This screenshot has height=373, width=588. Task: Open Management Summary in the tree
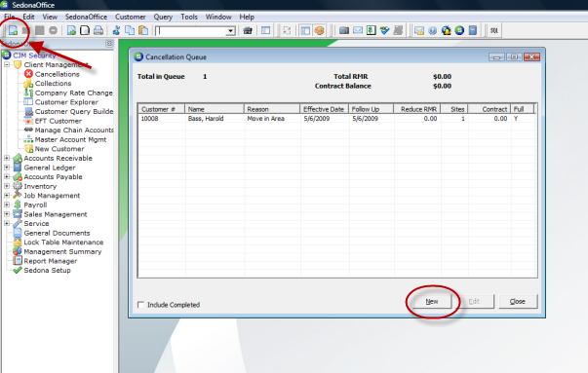[62, 251]
